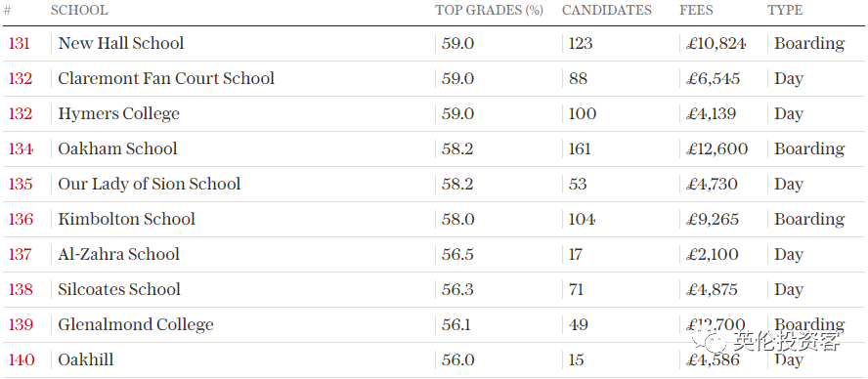
Task: Select Al-Zahra School entry
Action: tap(119, 254)
